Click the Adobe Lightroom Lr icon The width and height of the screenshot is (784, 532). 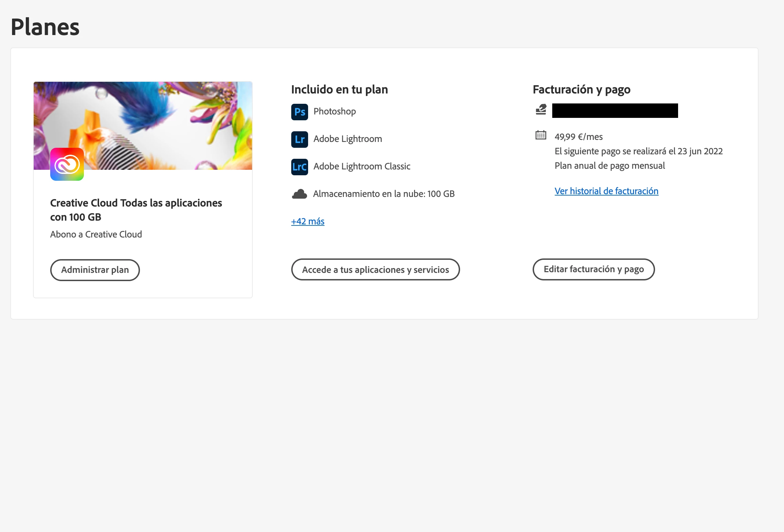click(x=300, y=139)
